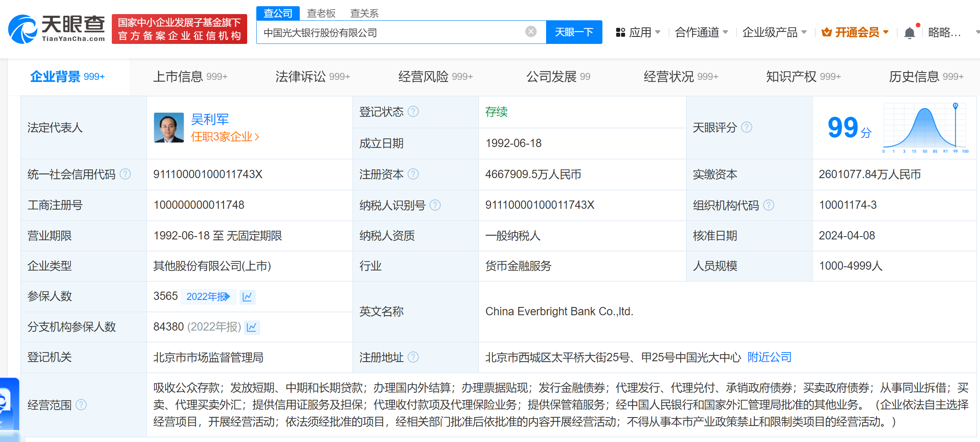Click the registration number 100000000011748
This screenshot has height=442, width=980.
coord(199,205)
